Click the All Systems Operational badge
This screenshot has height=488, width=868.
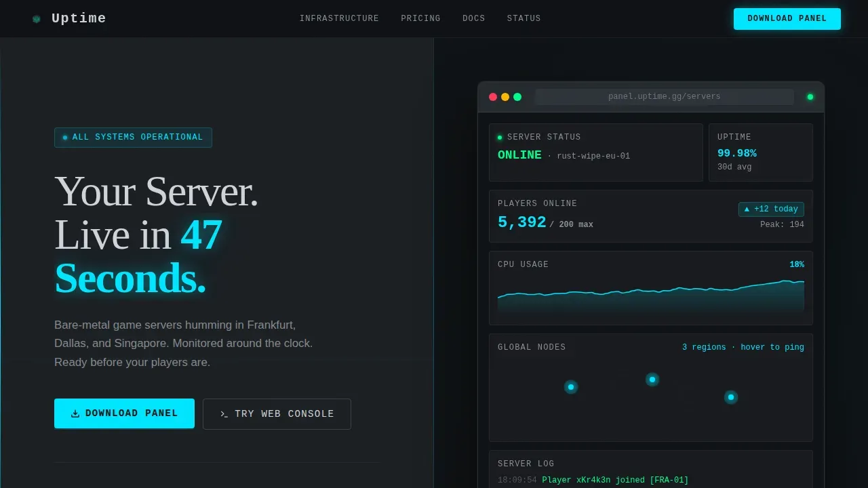point(133,138)
